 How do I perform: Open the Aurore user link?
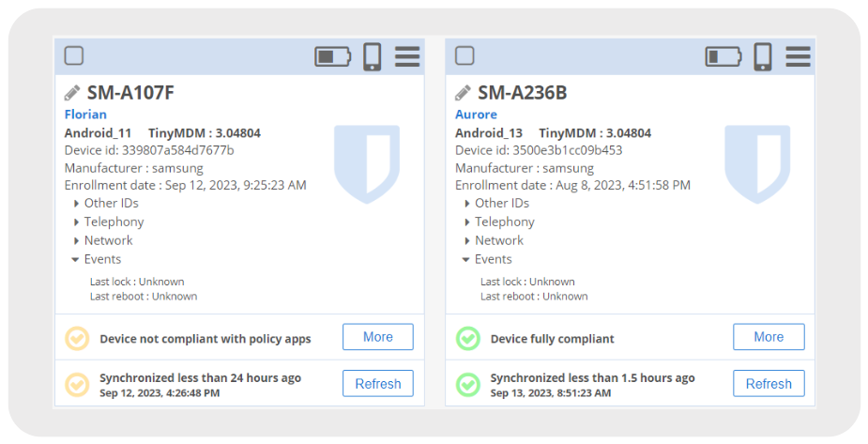click(x=476, y=115)
